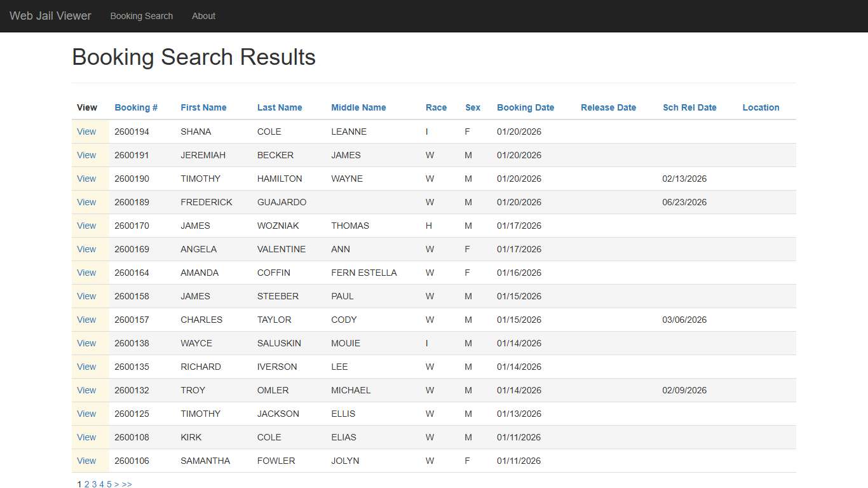868x488 pixels.
Task: View booking details for SHANA COLE
Action: click(x=86, y=132)
